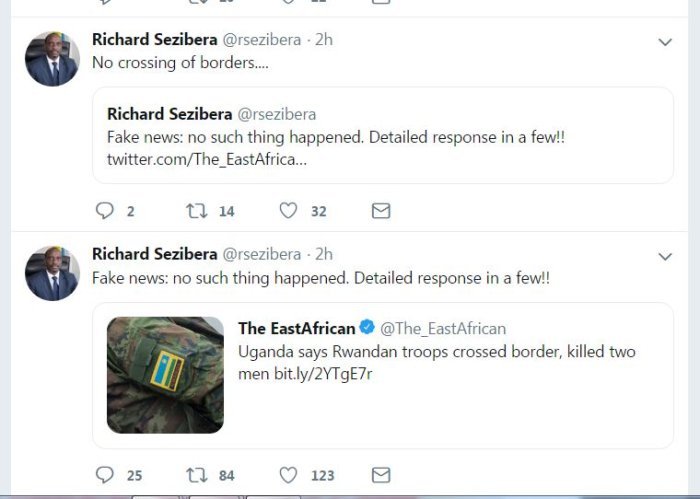Reply to the tweet with 25 replies
Viewport: 700px width, 499px height.
105,475
